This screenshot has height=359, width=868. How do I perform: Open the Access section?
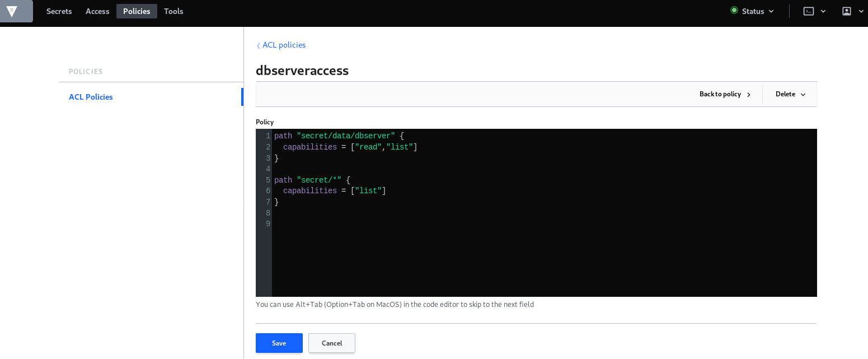pyautogui.click(x=97, y=11)
